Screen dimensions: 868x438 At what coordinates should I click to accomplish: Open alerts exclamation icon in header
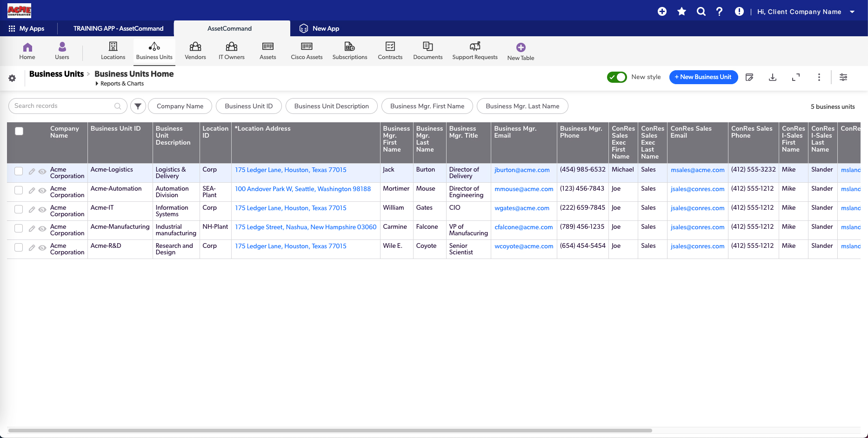[x=739, y=12]
